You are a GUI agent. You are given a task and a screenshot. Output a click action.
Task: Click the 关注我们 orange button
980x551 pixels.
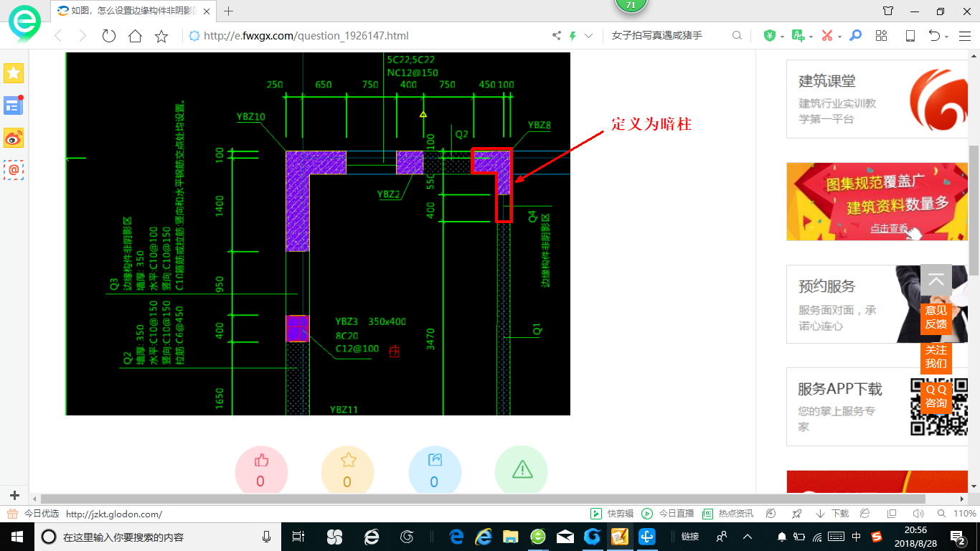point(936,357)
